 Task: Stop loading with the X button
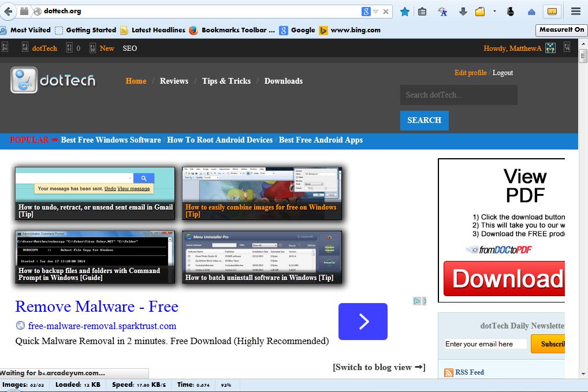(385, 12)
